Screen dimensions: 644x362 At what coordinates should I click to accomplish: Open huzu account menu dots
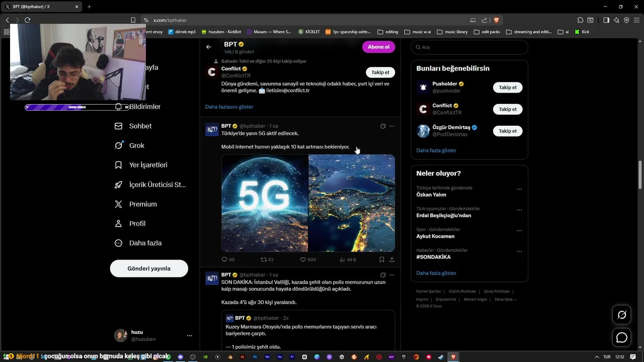190,335
